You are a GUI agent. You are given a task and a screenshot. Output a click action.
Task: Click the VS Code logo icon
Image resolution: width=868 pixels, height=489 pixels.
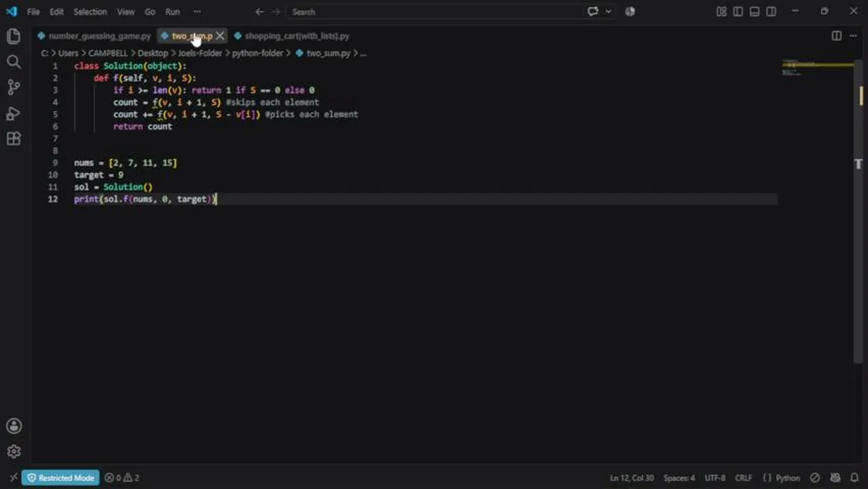11,12
